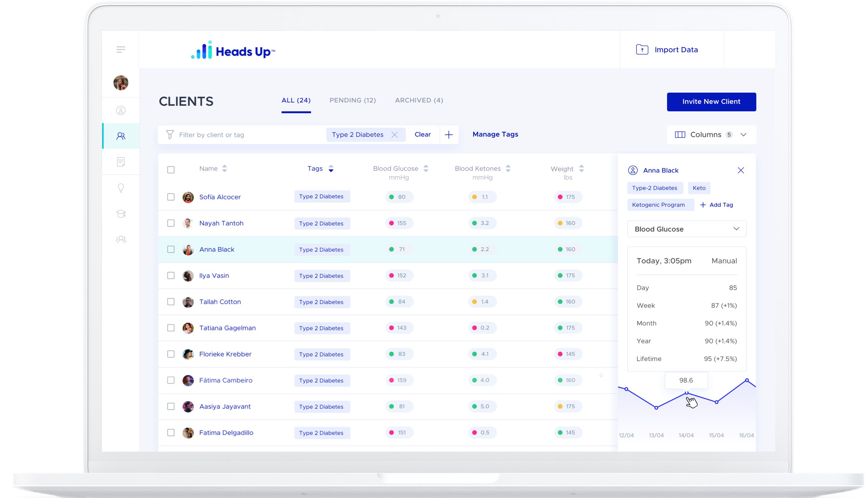Click the funnel filter icon
The width and height of the screenshot is (868, 498).
pos(170,135)
